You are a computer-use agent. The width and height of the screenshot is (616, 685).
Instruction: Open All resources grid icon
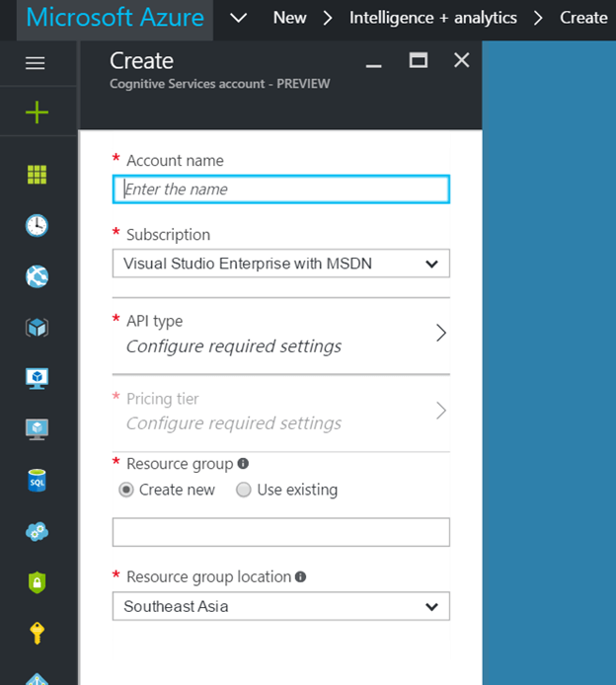click(x=37, y=175)
